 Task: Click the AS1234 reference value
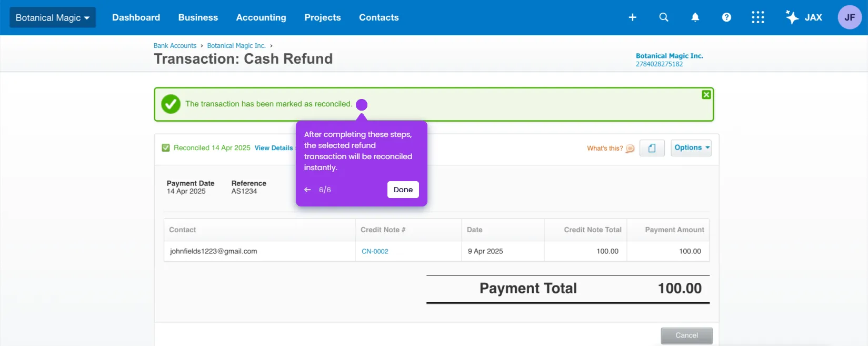pos(244,191)
